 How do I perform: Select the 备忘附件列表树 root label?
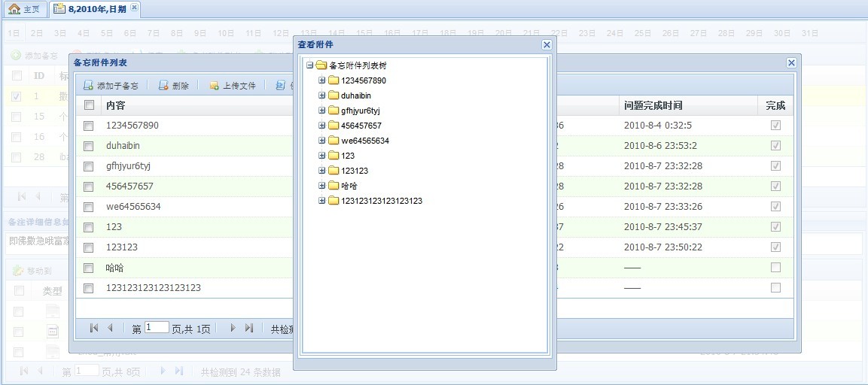[x=358, y=66]
